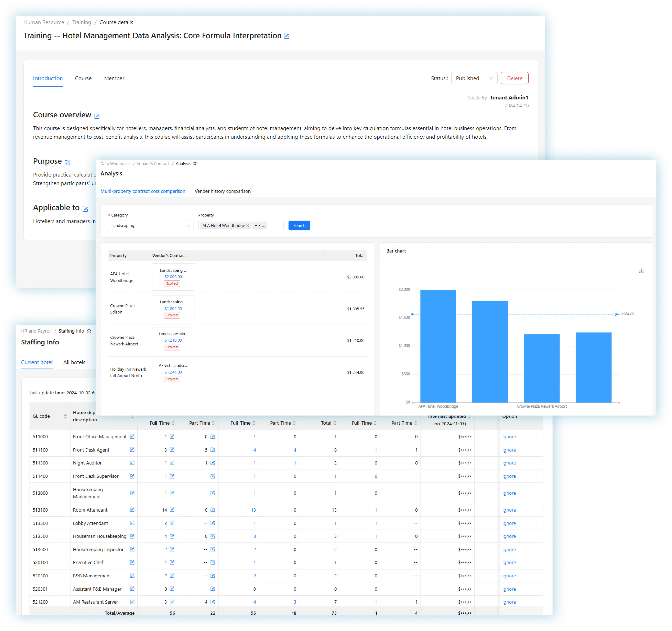
Task: Edit the Course overview section
Action: click(97, 116)
